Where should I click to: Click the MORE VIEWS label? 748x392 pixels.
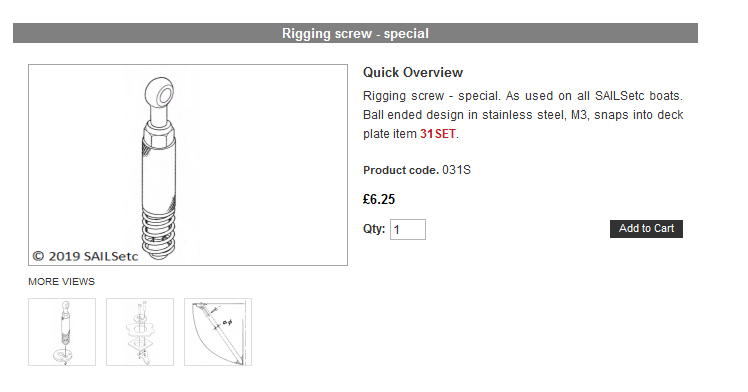point(62,282)
